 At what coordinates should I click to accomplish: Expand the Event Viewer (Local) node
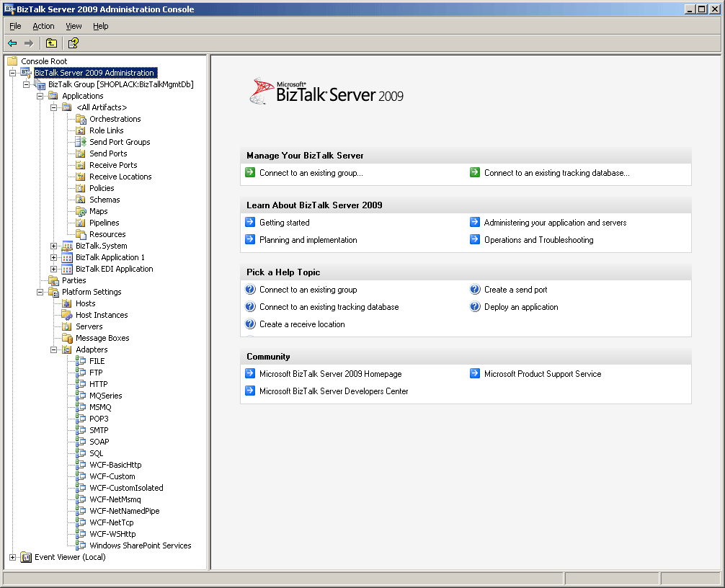(x=12, y=558)
